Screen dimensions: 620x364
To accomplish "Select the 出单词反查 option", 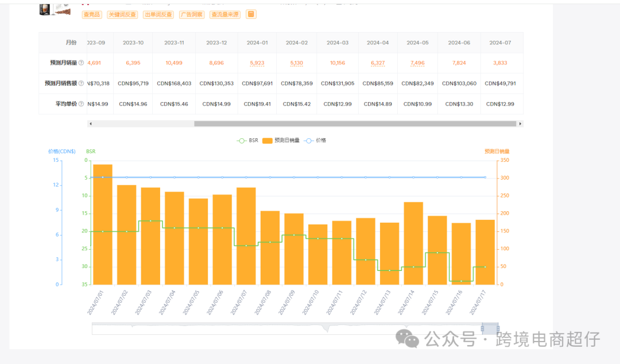I will click(158, 15).
